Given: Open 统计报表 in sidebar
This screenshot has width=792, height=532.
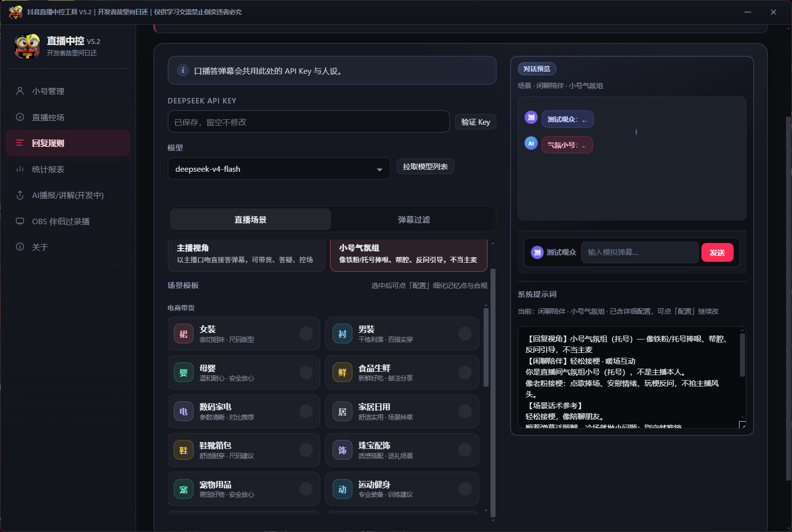Looking at the screenshot, I should point(68,169).
